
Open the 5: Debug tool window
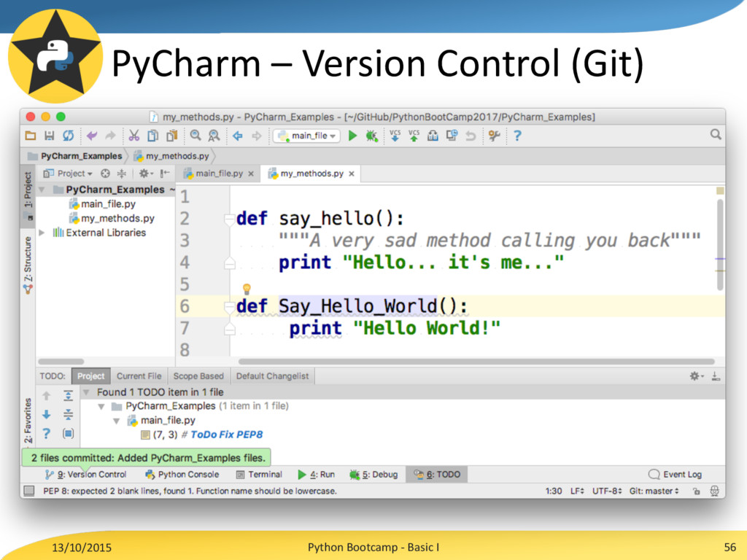tap(373, 475)
